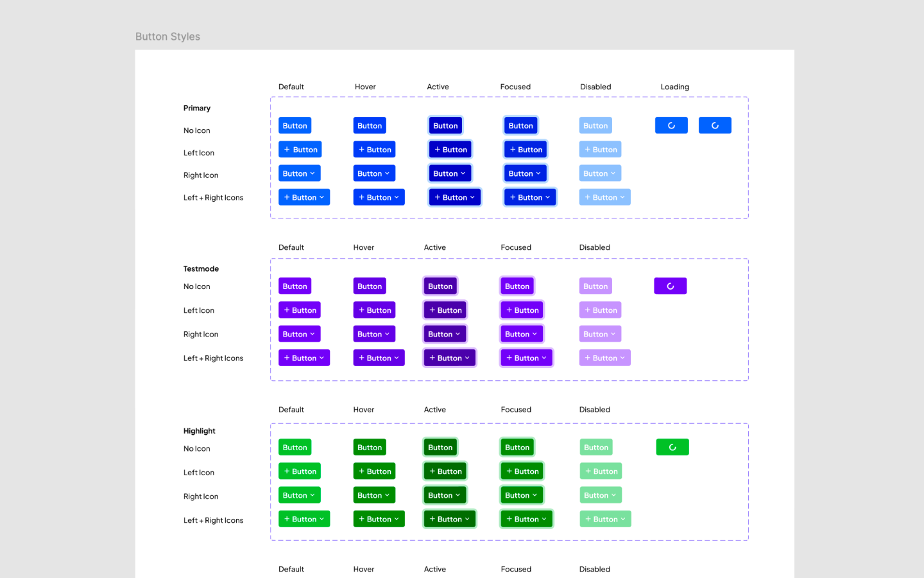Select the Highlight active Button
The width and height of the screenshot is (924, 578).
[440, 447]
